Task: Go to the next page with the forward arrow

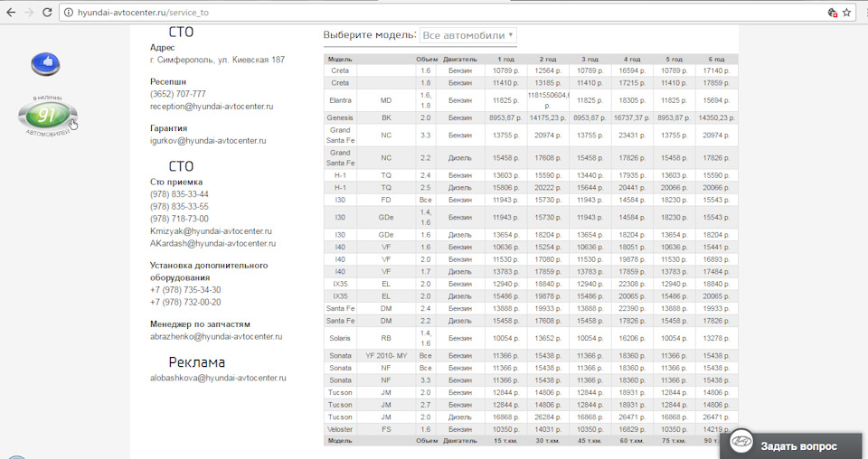Action: point(29,12)
